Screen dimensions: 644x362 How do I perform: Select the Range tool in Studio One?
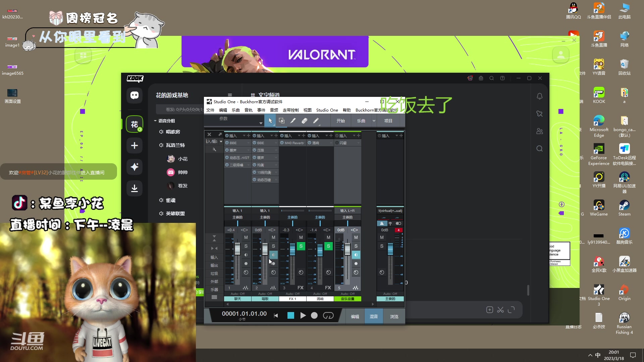point(282,121)
